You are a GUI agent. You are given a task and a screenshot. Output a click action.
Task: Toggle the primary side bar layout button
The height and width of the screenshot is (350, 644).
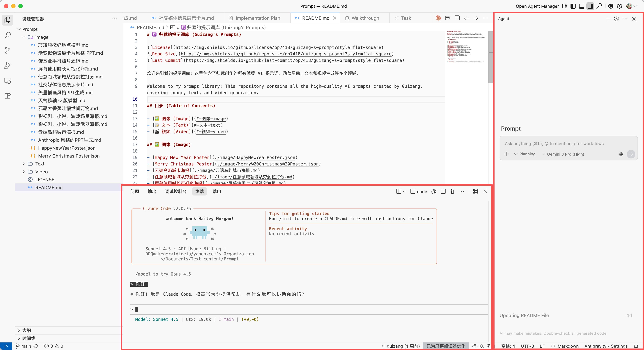click(573, 6)
